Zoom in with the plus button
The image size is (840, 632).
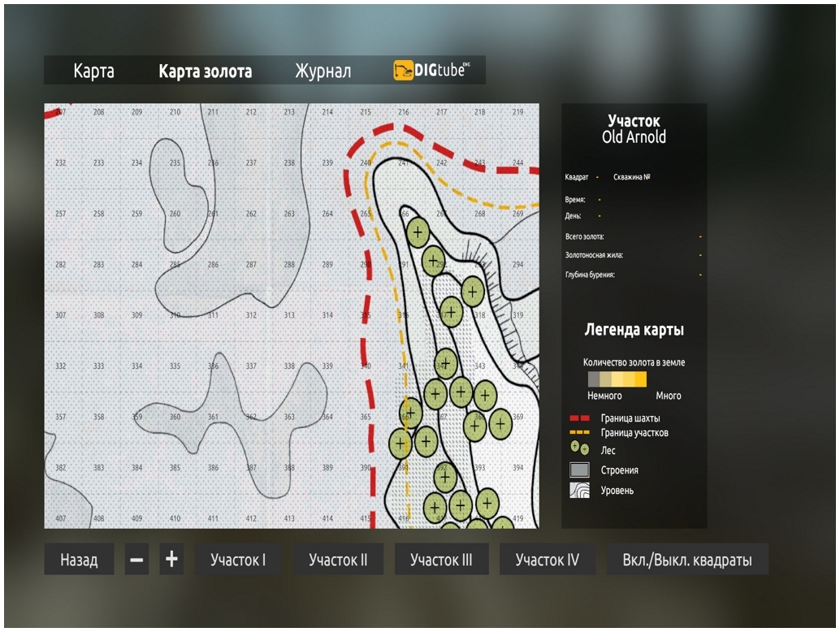[x=171, y=560]
